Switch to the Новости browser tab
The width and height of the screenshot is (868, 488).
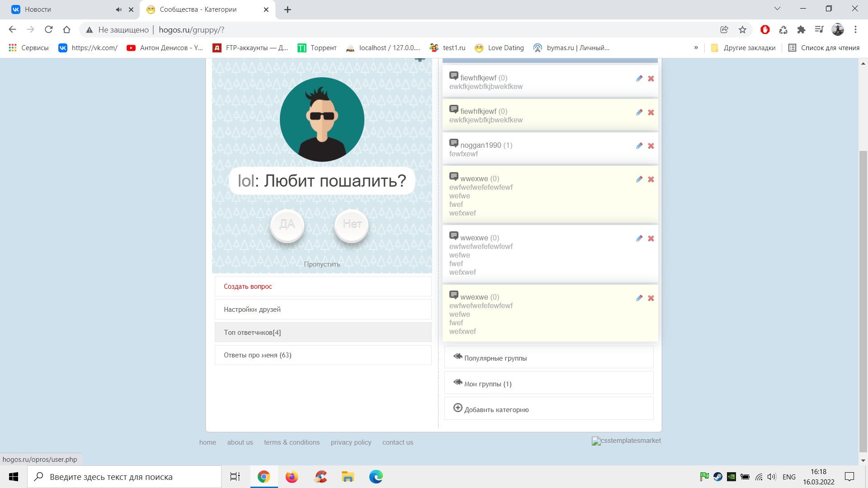click(x=63, y=9)
